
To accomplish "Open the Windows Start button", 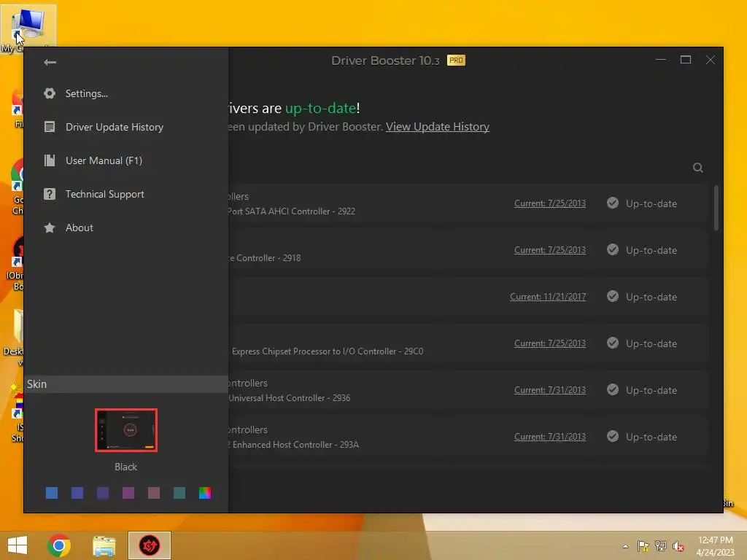I will [x=18, y=545].
